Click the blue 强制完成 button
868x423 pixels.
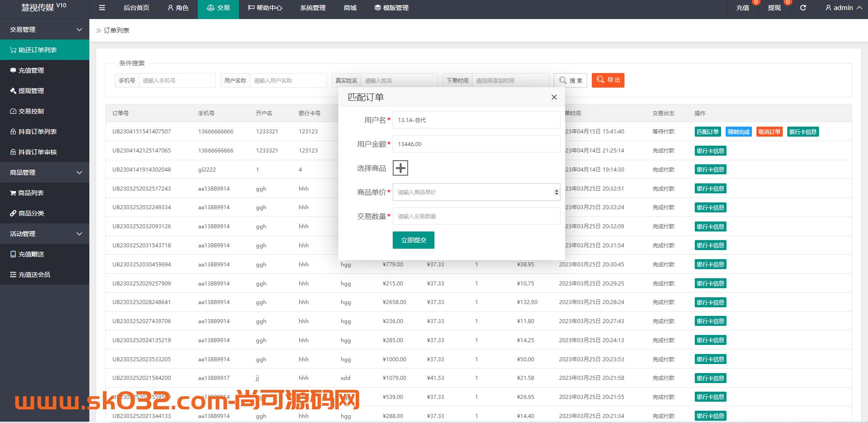point(739,132)
